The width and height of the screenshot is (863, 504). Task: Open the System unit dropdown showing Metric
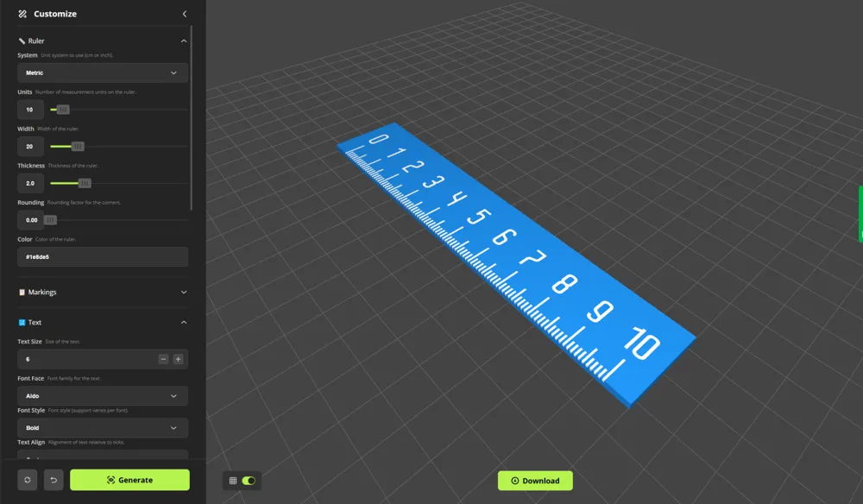102,72
